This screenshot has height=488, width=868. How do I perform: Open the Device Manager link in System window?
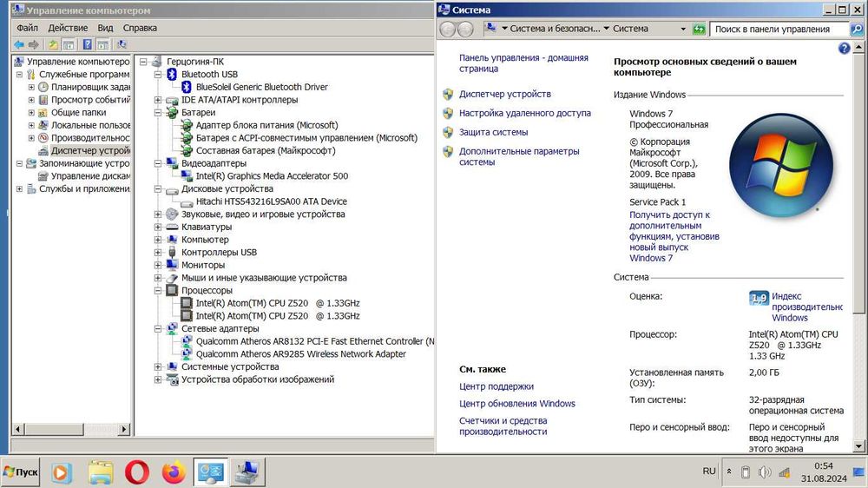coord(505,94)
